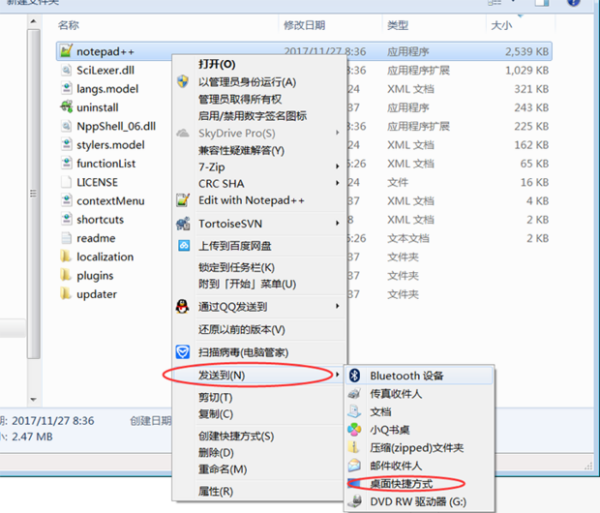
Task: Expand the 发送到(N) submenu arrow
Action: pos(337,375)
